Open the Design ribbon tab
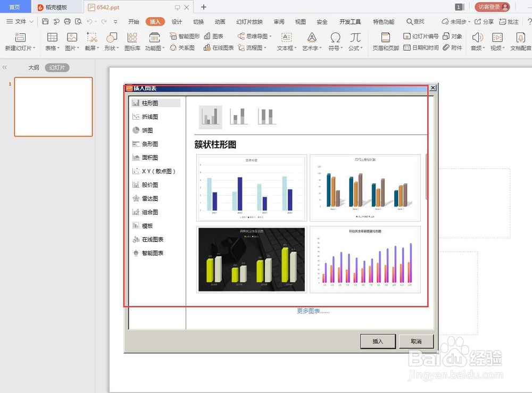The width and height of the screenshot is (532, 393). click(x=177, y=21)
